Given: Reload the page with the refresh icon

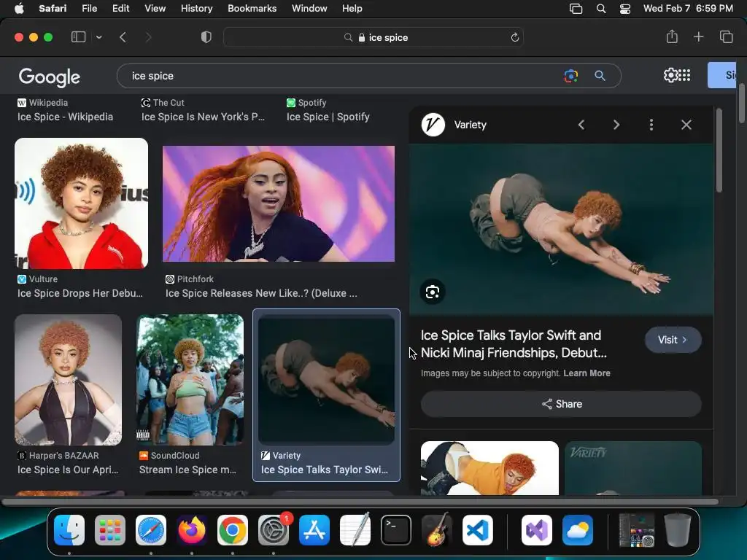Looking at the screenshot, I should click(514, 37).
